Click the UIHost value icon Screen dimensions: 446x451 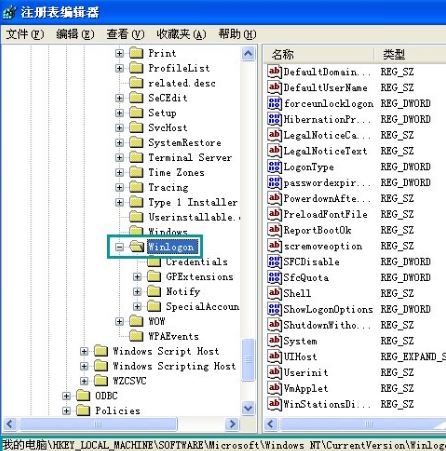[274, 357]
